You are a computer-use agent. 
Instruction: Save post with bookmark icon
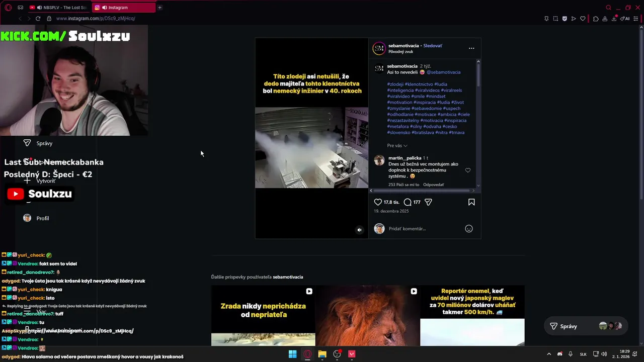tap(471, 202)
